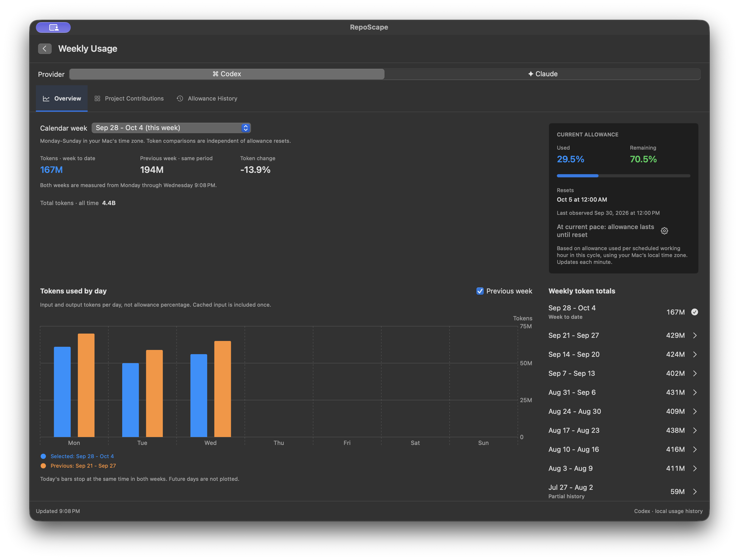Click the allowance used progress bar
739x560 pixels.
coord(623,176)
